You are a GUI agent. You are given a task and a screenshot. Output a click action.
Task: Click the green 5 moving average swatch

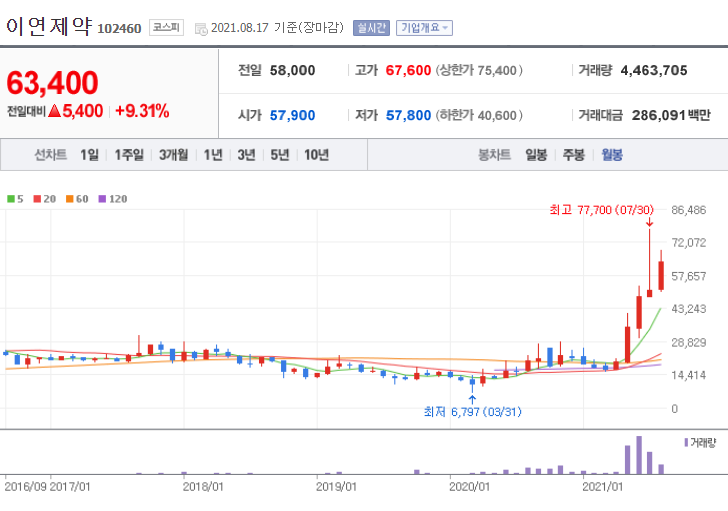(x=11, y=199)
